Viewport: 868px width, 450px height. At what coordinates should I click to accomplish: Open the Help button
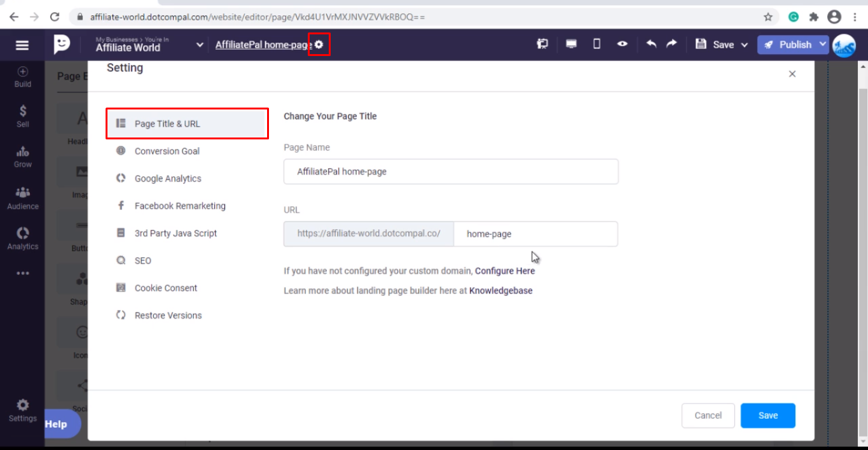(61, 424)
